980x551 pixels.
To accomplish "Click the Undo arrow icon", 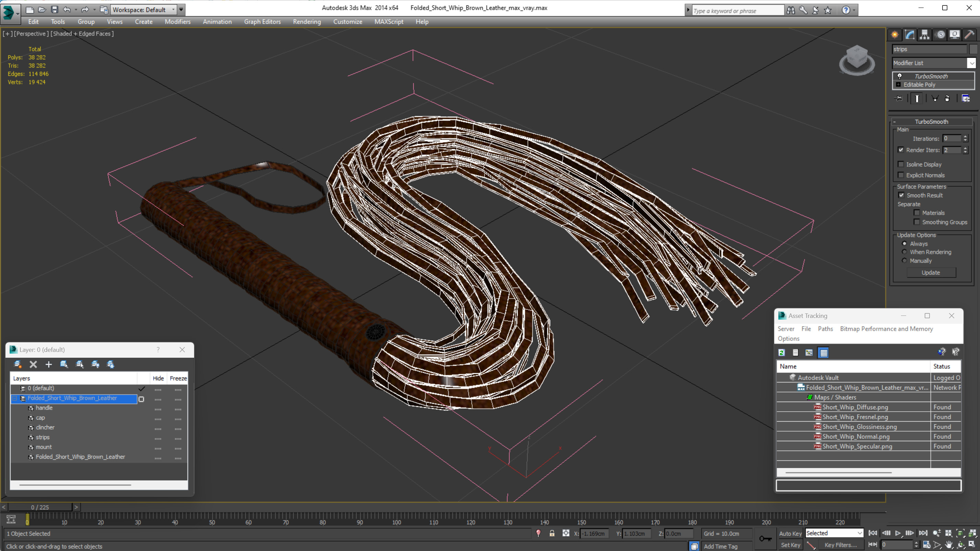I will tap(67, 10).
